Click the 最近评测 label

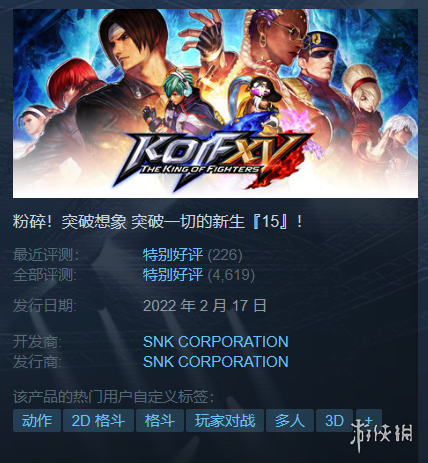tap(46, 255)
